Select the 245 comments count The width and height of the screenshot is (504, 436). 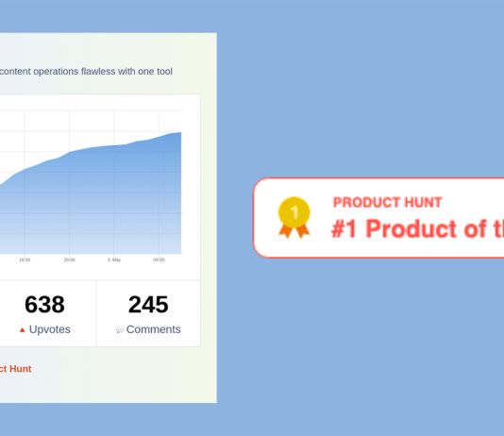[x=148, y=304]
